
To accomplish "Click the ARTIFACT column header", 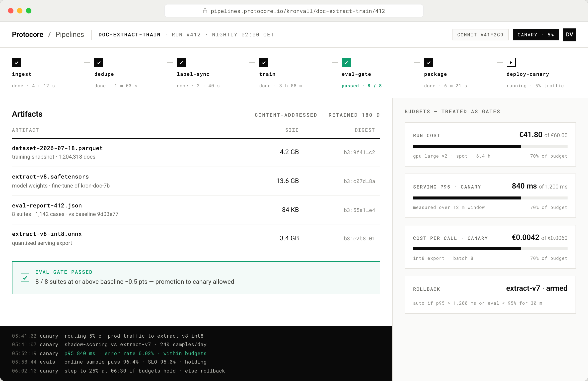I will pos(25,130).
